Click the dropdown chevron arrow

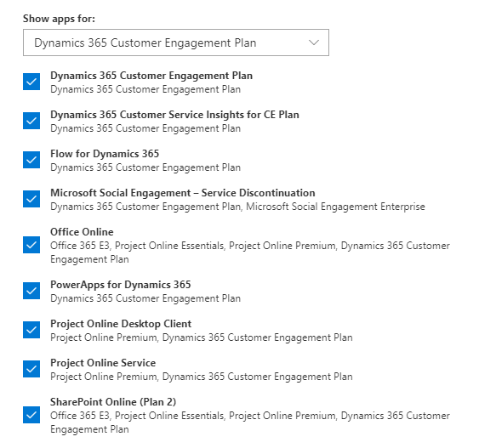pyautogui.click(x=314, y=43)
